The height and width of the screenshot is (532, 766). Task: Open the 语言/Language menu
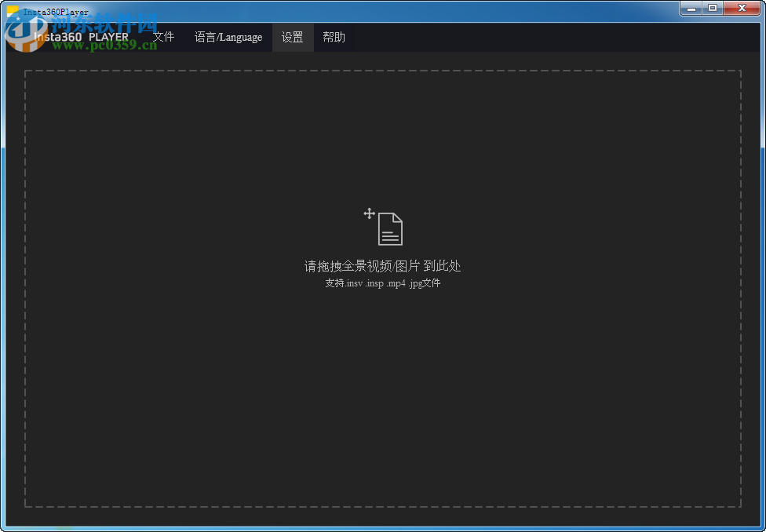pyautogui.click(x=228, y=37)
